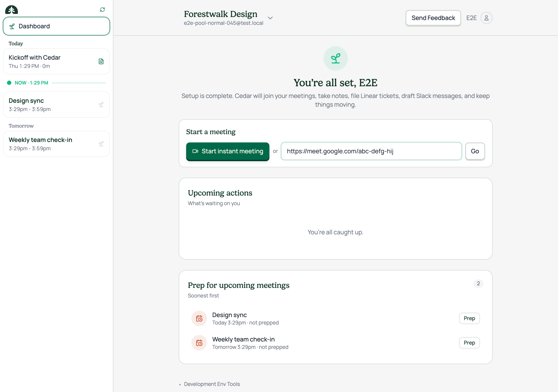This screenshot has height=392, width=558.
Task: Open notes document icon for Kickoff with Cedar
Action: pyautogui.click(x=101, y=61)
